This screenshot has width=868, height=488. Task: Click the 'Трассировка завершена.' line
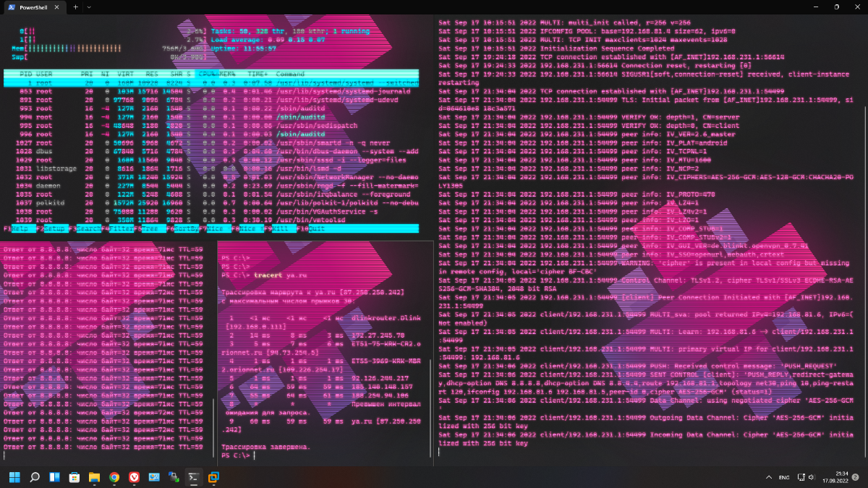pyautogui.click(x=265, y=447)
